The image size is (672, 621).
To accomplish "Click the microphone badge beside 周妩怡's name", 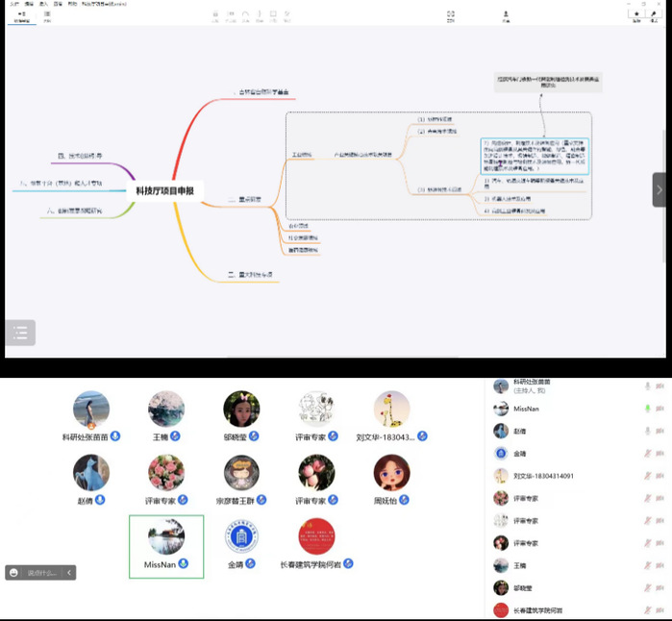I will [404, 500].
